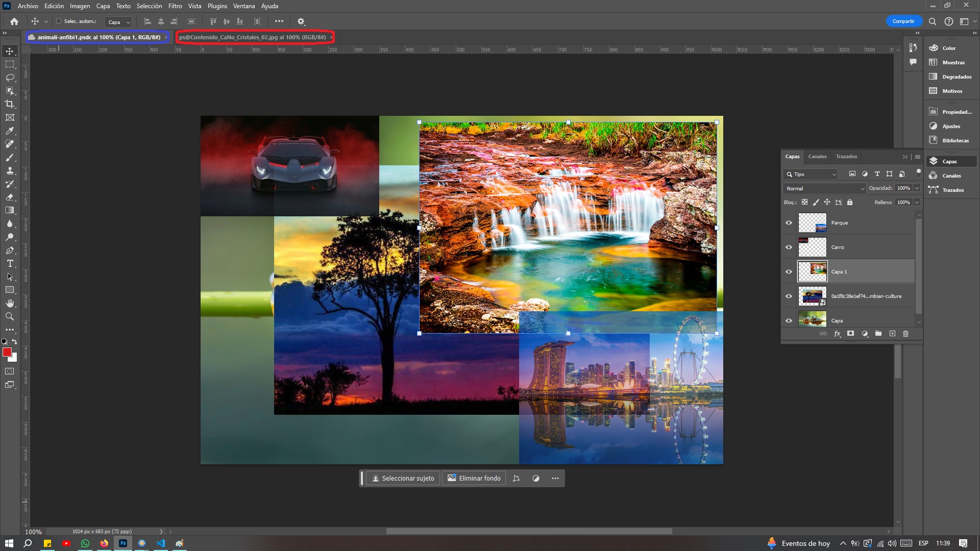Toggle Selec. autom. checkbox

click(59, 21)
